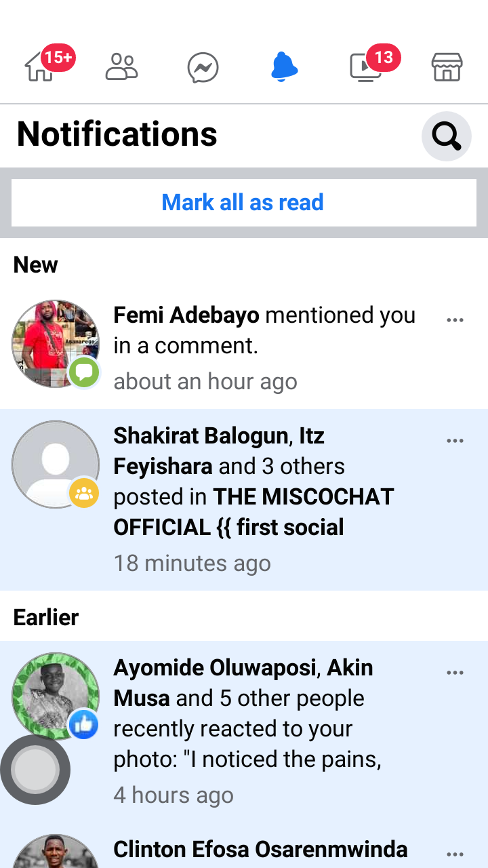
Task: Open options for Ayomide Oluwaposi notification
Action: 455,673
